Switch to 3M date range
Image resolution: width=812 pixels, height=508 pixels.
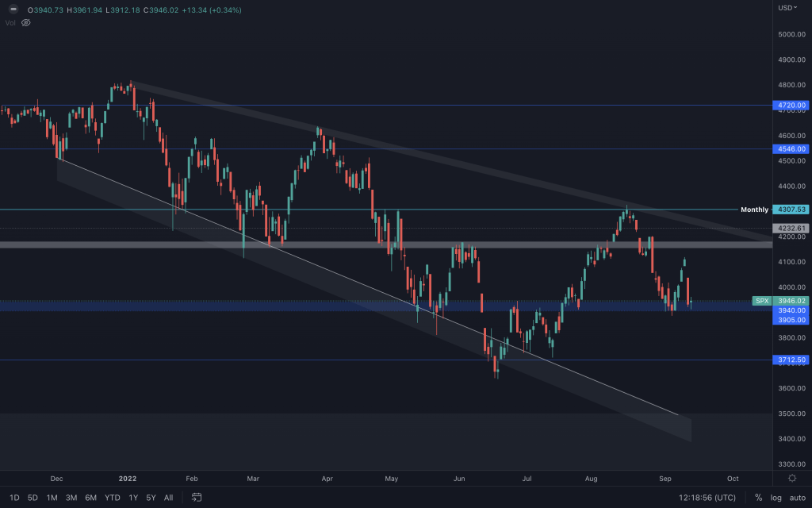tap(71, 498)
